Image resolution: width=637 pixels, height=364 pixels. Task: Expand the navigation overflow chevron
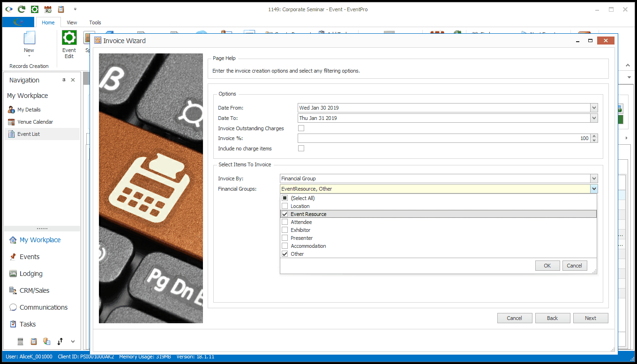tap(73, 342)
